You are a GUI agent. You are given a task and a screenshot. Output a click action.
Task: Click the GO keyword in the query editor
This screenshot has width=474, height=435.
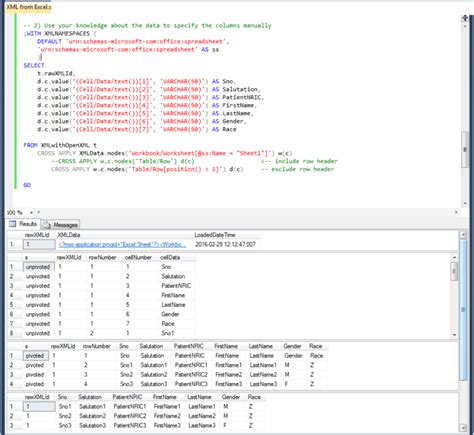[x=27, y=185]
